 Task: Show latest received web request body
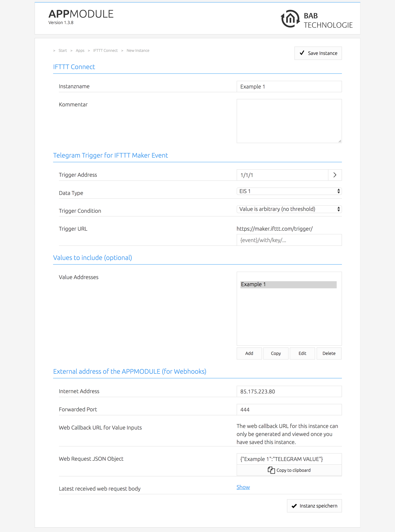tap(243, 487)
